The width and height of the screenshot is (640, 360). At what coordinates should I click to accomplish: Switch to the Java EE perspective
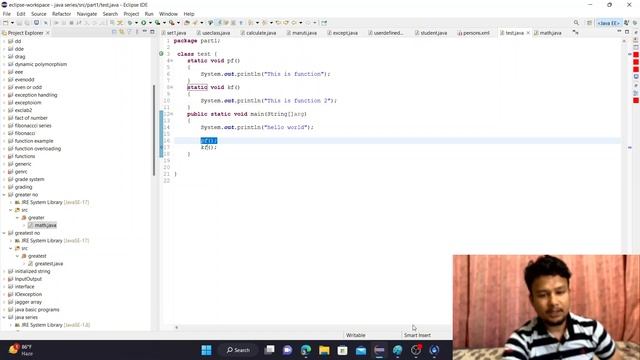(608, 23)
